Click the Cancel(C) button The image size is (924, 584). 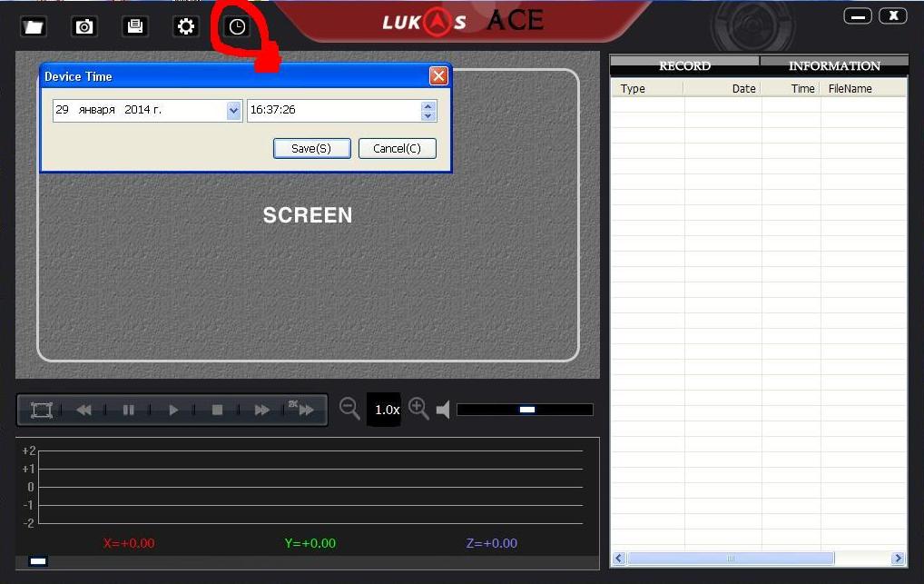click(x=397, y=148)
